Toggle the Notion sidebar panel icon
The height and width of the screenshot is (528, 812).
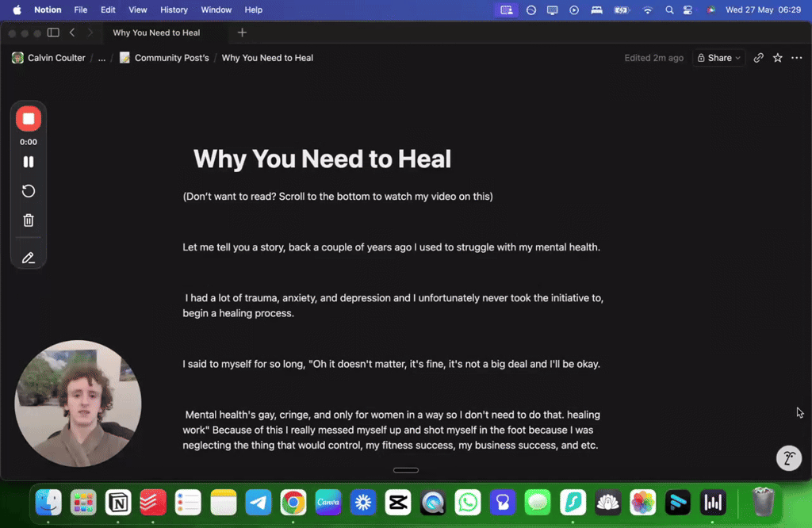pos(53,33)
